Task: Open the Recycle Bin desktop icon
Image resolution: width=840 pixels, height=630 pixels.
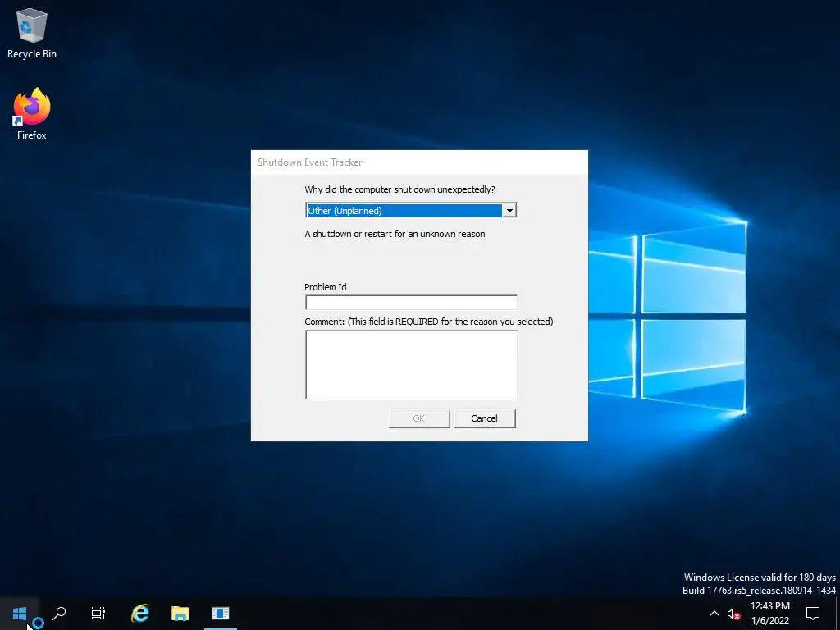Action: tap(32, 33)
